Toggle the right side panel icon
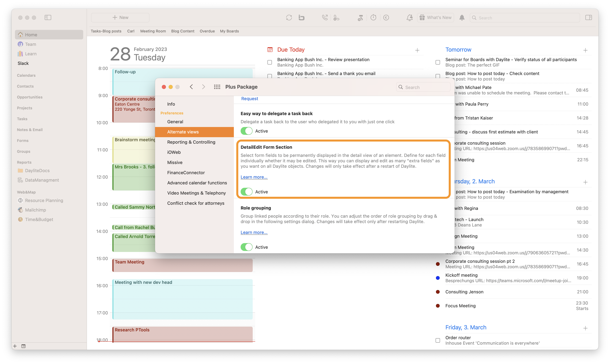This screenshot has height=364, width=610. tap(588, 17)
